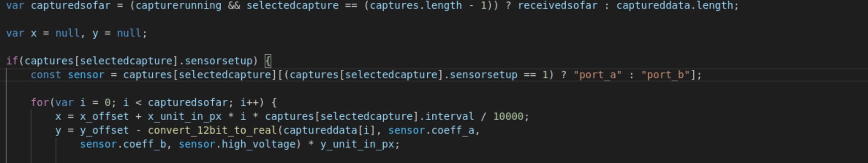Click the for loop keyword

[x=40, y=102]
